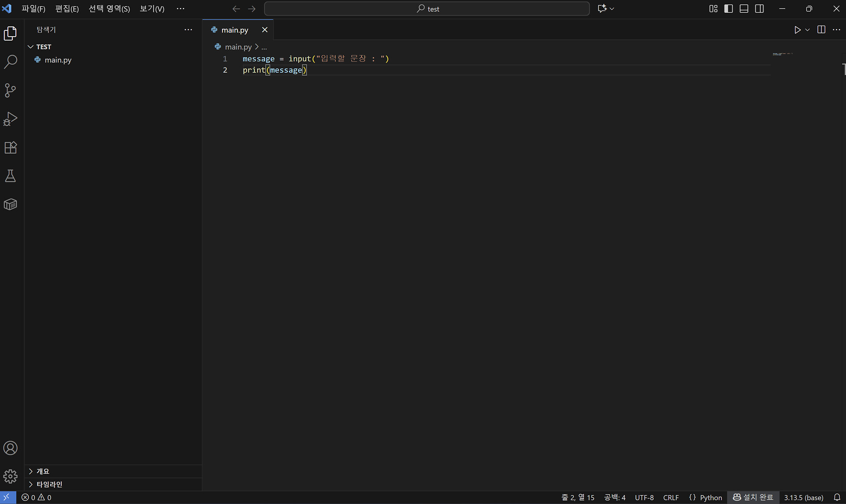Screen dimensions: 846x504
Task: Open the Extensions view
Action: coord(10,148)
